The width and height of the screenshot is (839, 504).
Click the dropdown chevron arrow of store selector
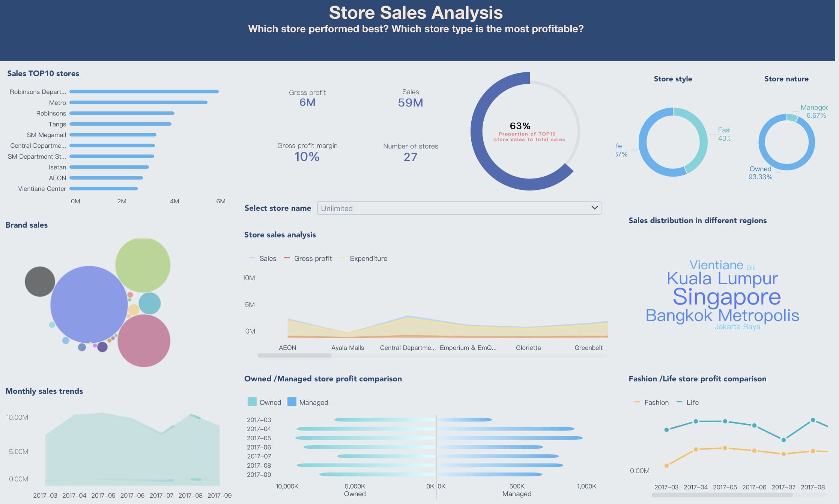(594, 208)
